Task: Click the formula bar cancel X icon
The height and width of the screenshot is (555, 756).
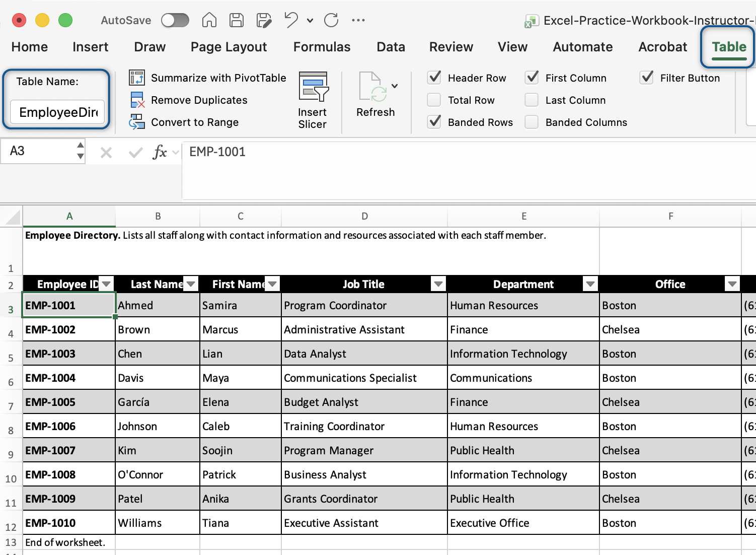Action: (106, 152)
